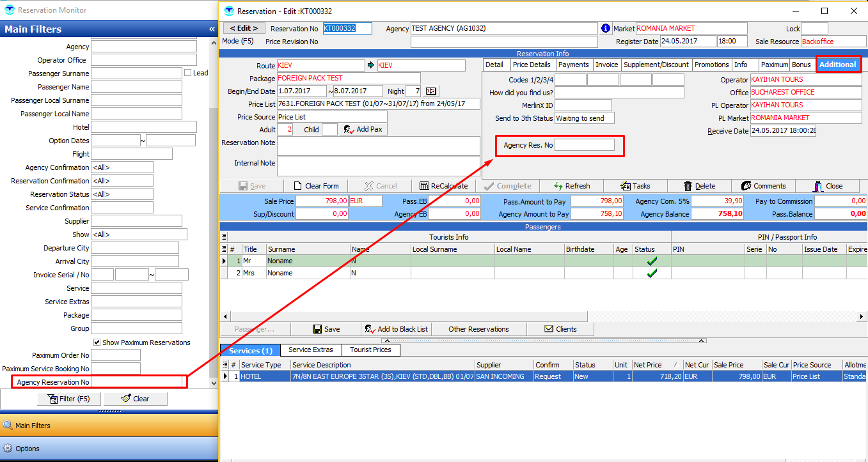Expand the Agency Confirmation combo box
The image size is (868, 462).
point(122,167)
